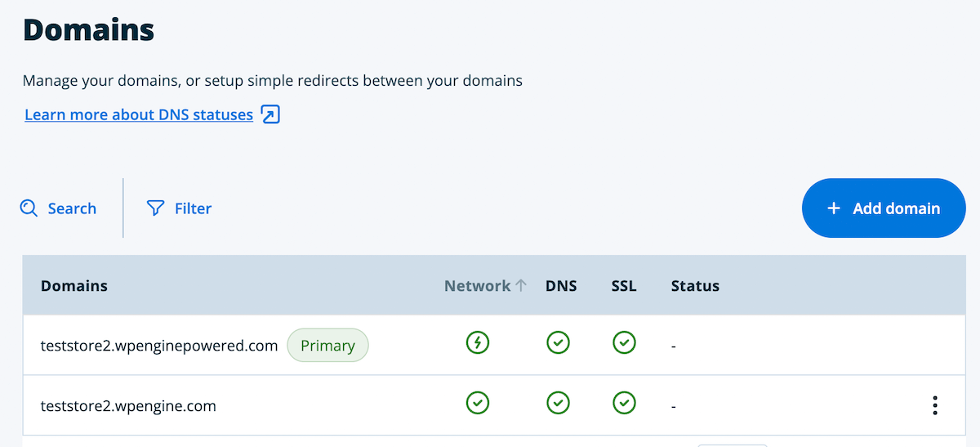Click the plus icon in Add domain

click(834, 208)
